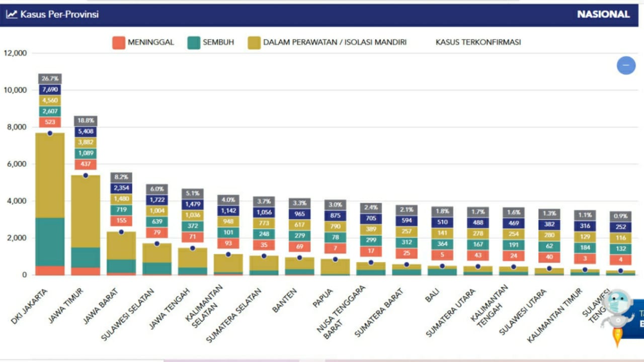This screenshot has height=362, width=644.
Task: Click the 523 deaths label for DKI Jakarta
Action: [50, 122]
